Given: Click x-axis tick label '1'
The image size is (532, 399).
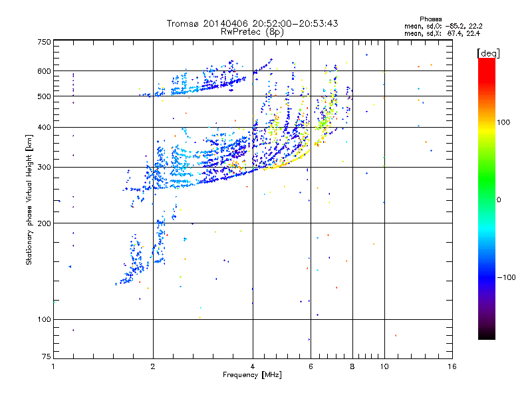Looking at the screenshot, I should pyautogui.click(x=53, y=366).
